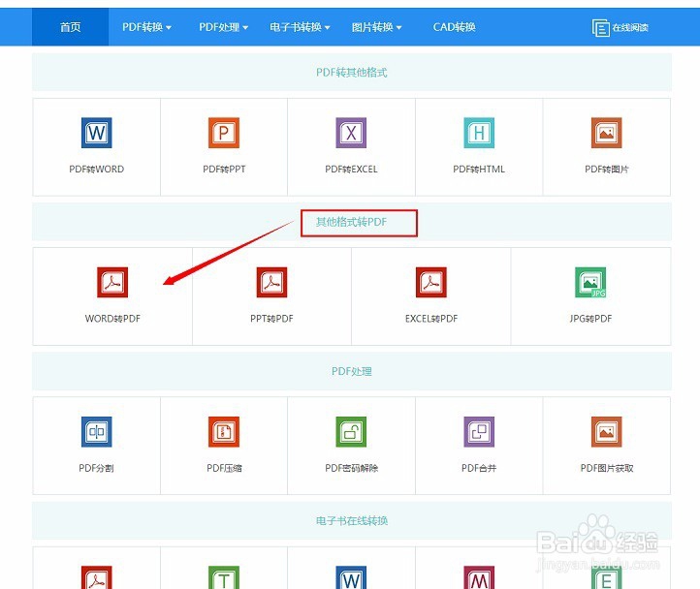The image size is (700, 589).
Task: Click the 电子书在线转换 section heading
Action: pos(351,521)
